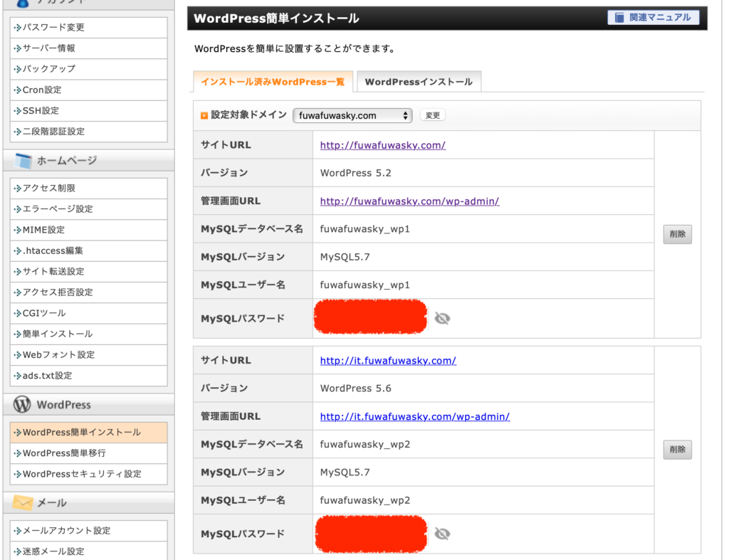
Task: Show MySQL password for fuwafuwasky_wp1
Action: pyautogui.click(x=442, y=318)
